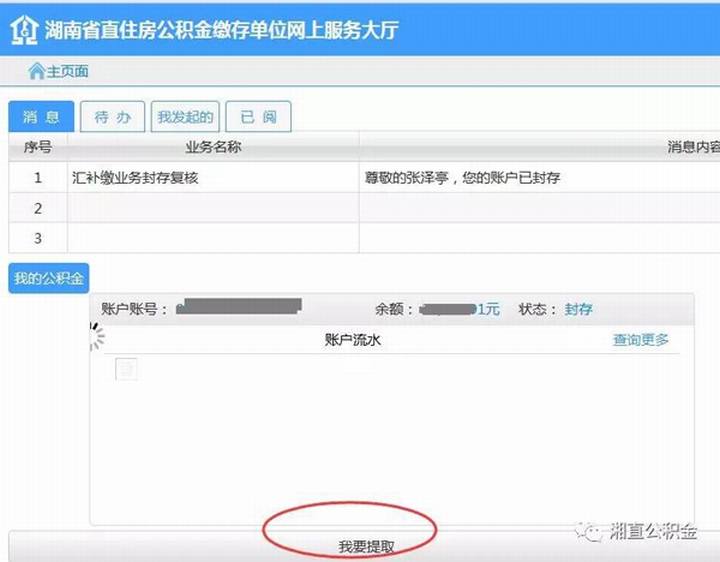720x562 pixels.
Task: Click the 查询更多 link
Action: coord(641,340)
